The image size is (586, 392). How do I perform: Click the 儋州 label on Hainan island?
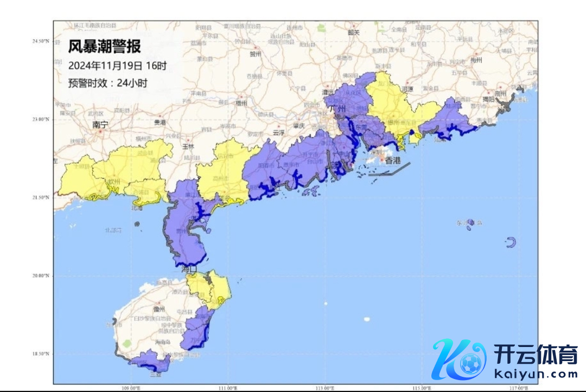click(x=158, y=309)
